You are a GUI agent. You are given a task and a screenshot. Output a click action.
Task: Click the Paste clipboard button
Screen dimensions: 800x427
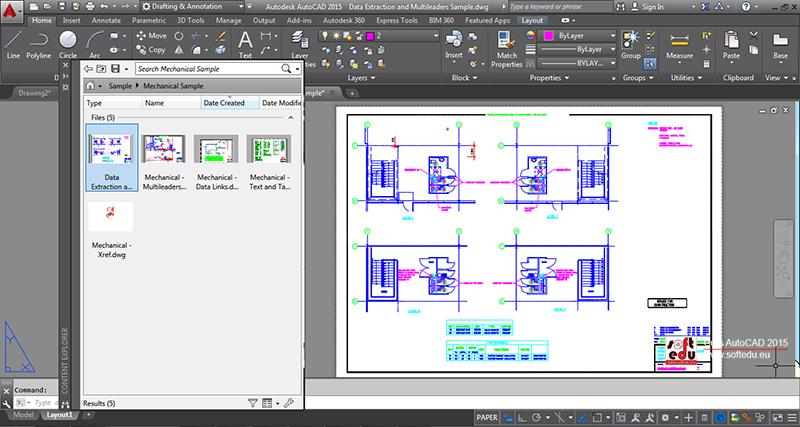pyautogui.click(x=731, y=45)
